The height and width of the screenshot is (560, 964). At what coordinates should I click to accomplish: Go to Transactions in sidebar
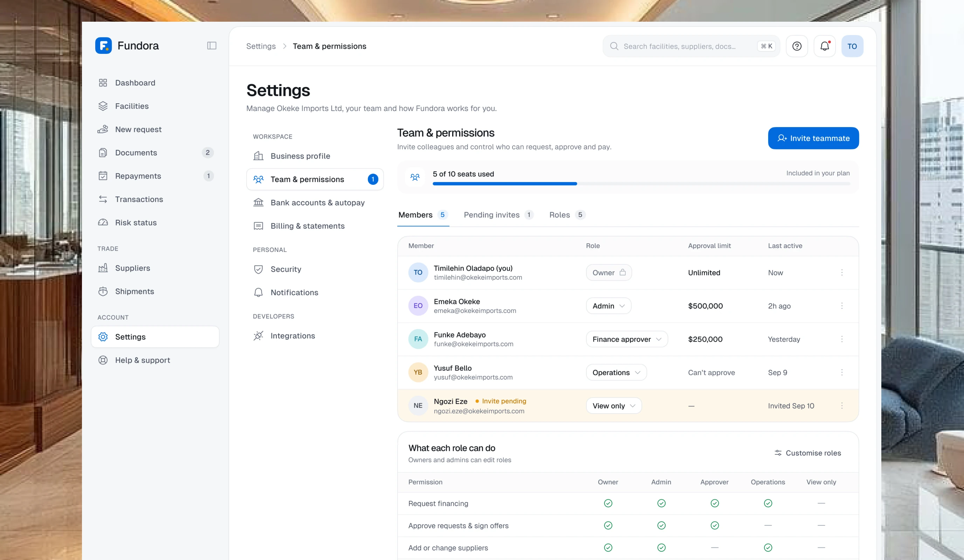click(155, 199)
